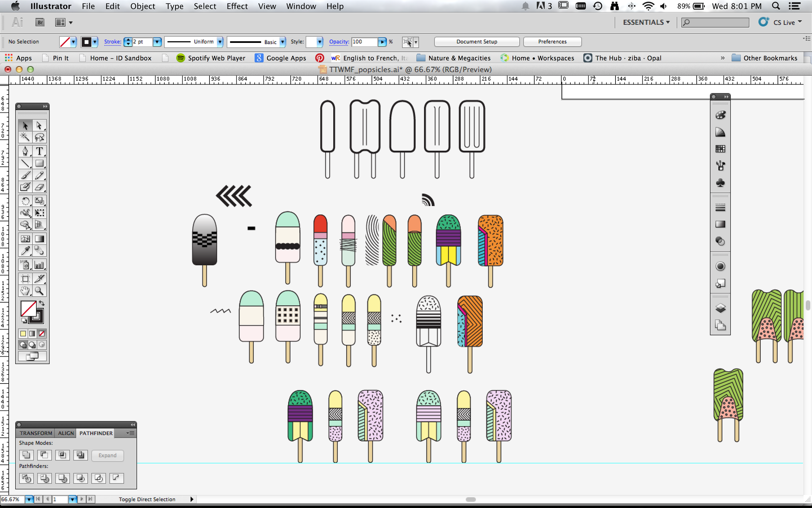This screenshot has width=812, height=508.
Task: Select the Pen tool
Action: pos(25,151)
